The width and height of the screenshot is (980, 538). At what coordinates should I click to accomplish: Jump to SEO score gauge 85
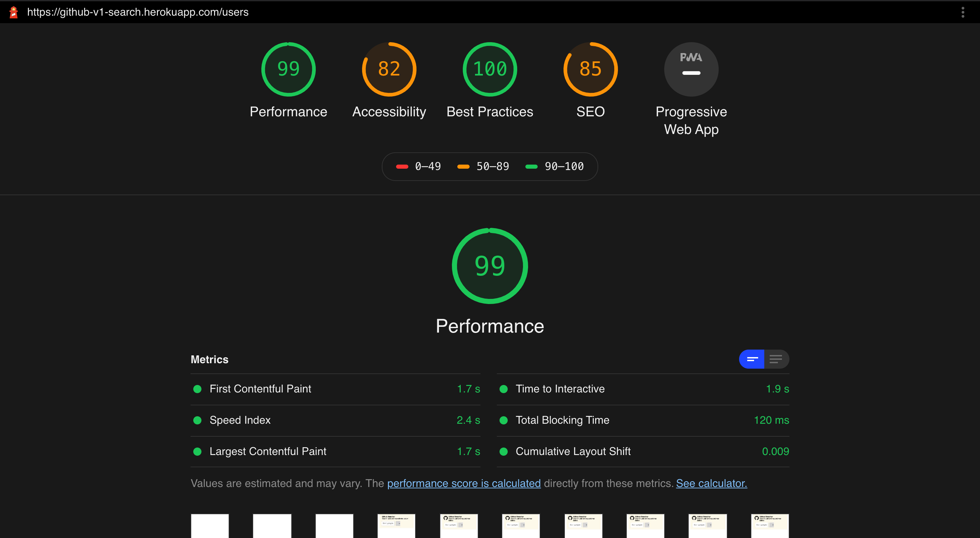(590, 69)
